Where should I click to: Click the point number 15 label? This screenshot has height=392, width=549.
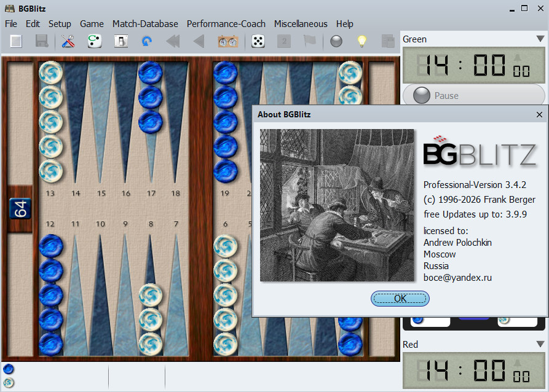(101, 193)
